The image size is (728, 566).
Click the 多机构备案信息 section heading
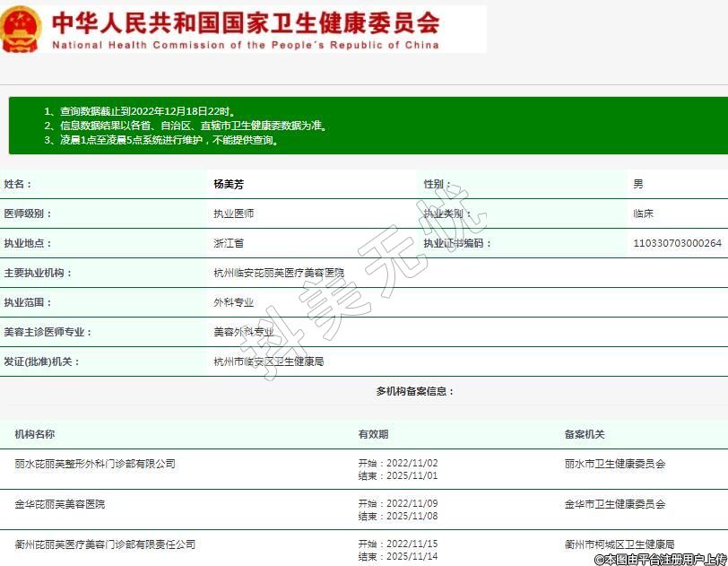[x=415, y=391]
